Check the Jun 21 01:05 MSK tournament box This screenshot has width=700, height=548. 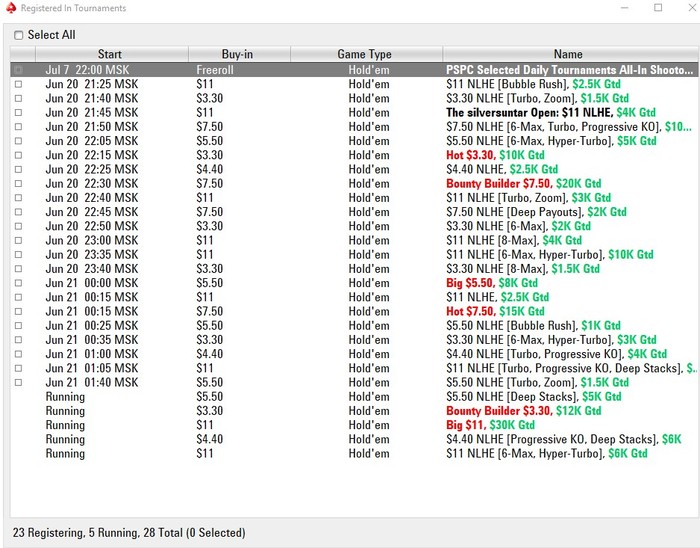tap(18, 369)
